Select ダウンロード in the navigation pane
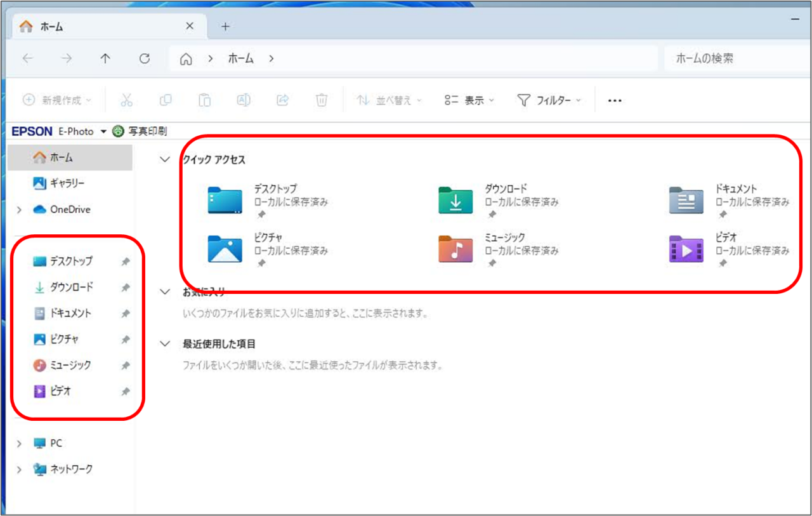 coord(71,288)
